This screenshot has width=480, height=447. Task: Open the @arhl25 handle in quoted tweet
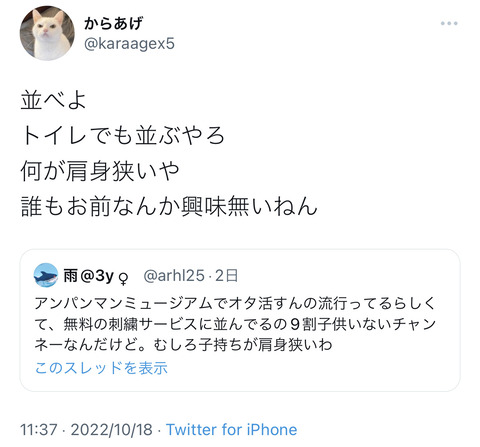click(x=174, y=276)
